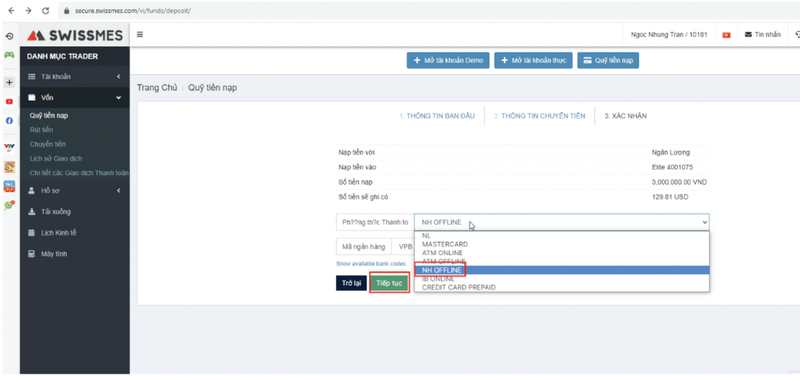Expand Tài khoản sidebar menu

(74, 77)
